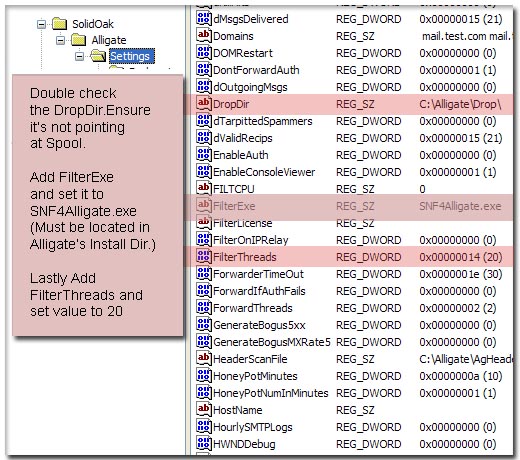Select the ForwarderTimeOut value name
This screenshot has height=460, width=520.
[258, 274]
